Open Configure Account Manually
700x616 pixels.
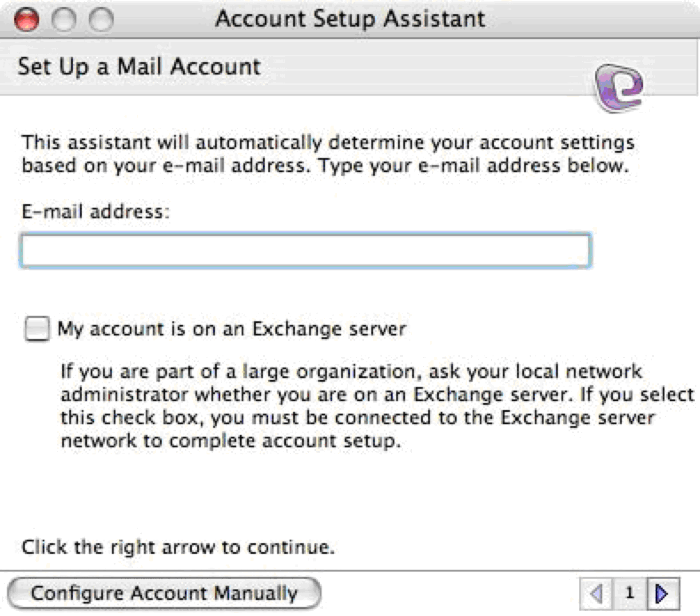tap(164, 593)
